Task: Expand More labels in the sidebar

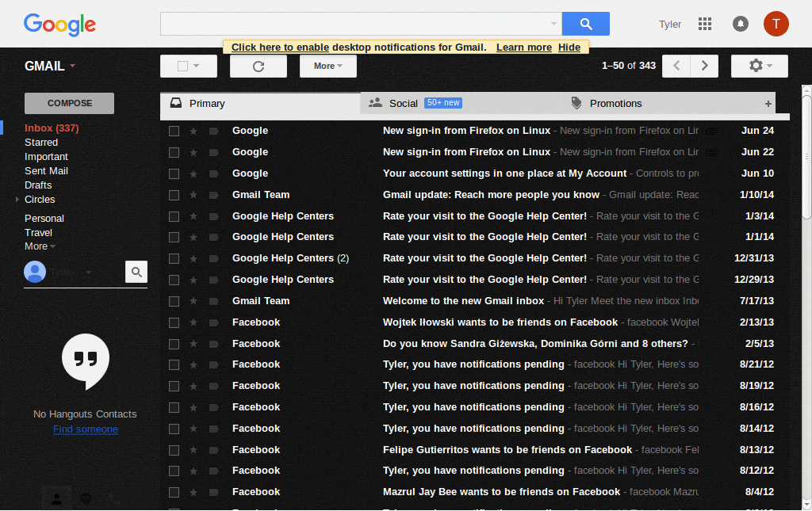Action: 40,246
